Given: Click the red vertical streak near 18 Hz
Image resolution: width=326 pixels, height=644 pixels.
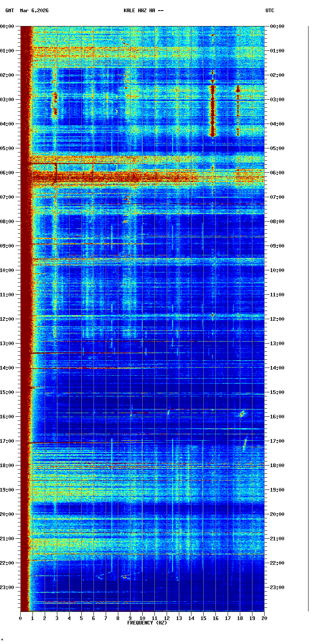Looking at the screenshot, I should point(238,110).
